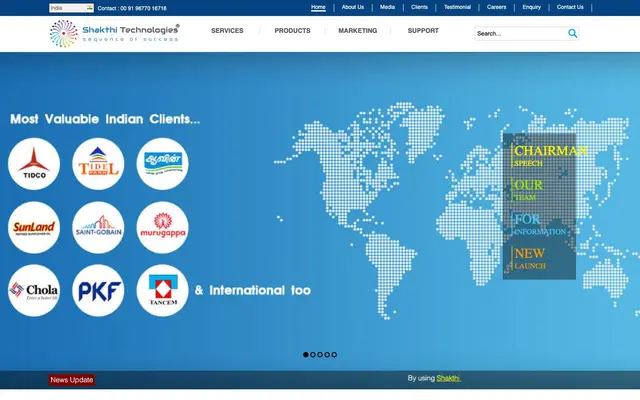Switch to second slide indicator dot

pyautogui.click(x=313, y=354)
